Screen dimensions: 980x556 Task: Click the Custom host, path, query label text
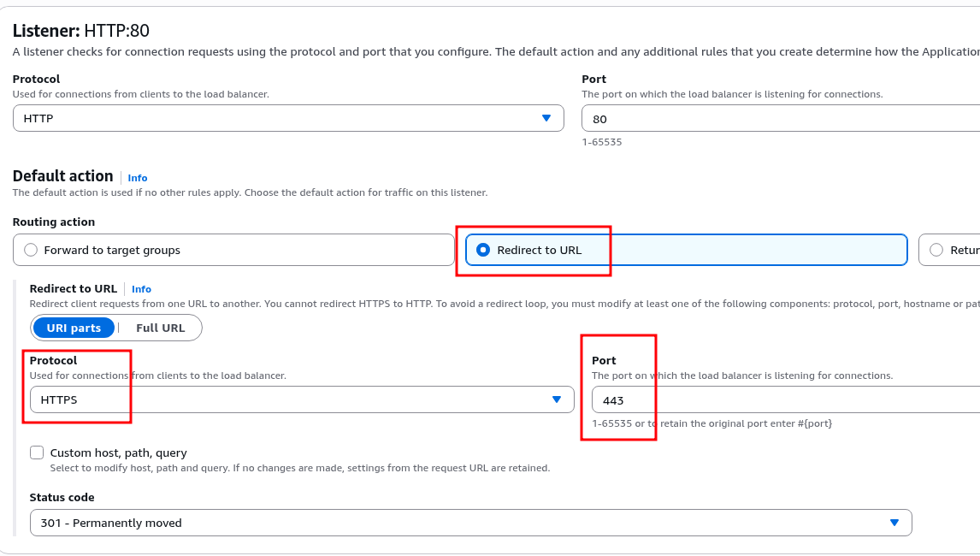[118, 452]
